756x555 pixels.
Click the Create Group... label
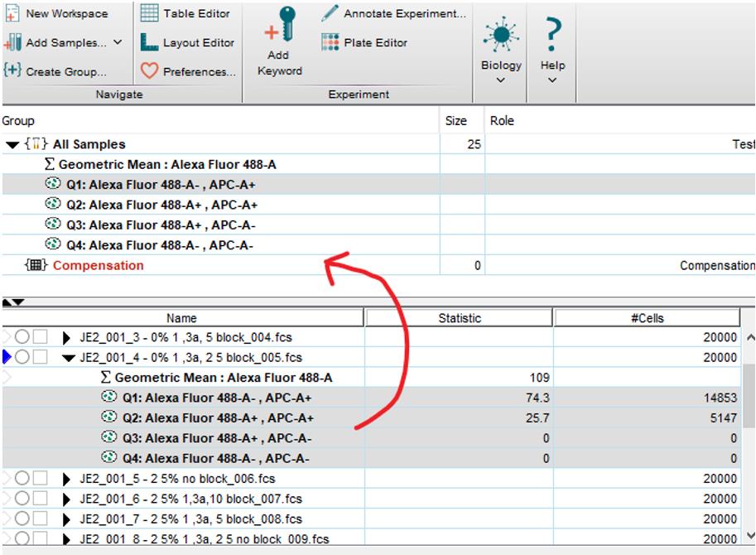coord(66,71)
